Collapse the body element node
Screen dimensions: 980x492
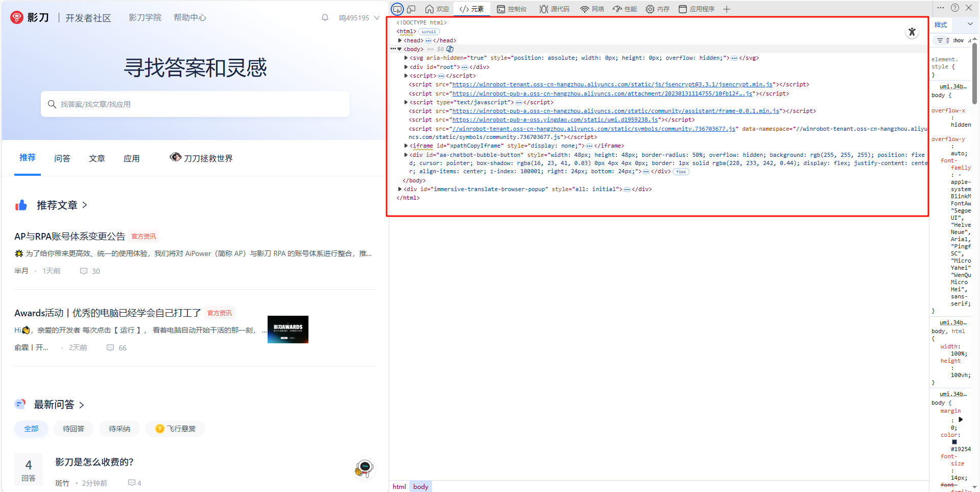[x=399, y=49]
